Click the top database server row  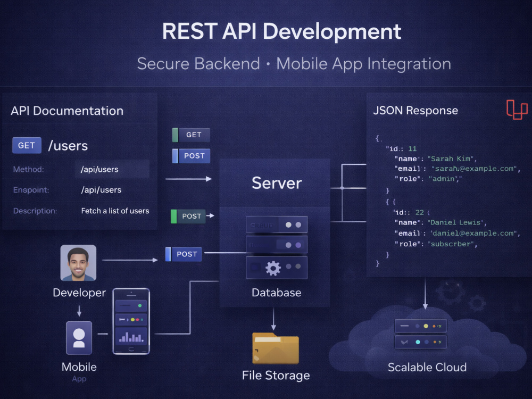[x=277, y=225]
